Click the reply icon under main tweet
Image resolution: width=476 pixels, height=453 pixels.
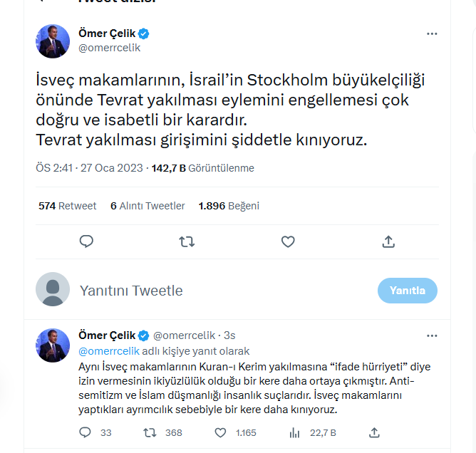86,241
